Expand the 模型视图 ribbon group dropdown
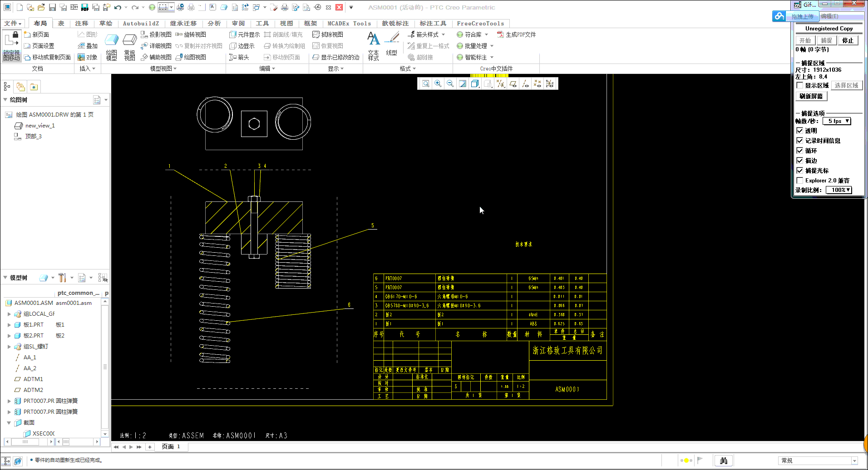 click(163, 69)
